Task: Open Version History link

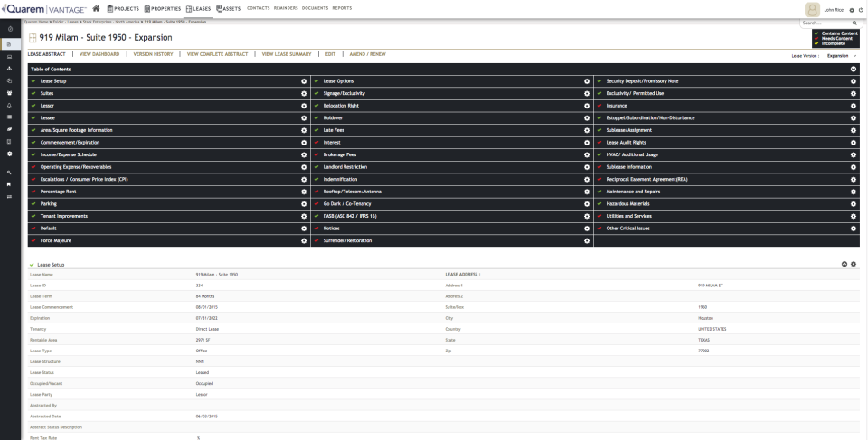Action: tap(153, 54)
